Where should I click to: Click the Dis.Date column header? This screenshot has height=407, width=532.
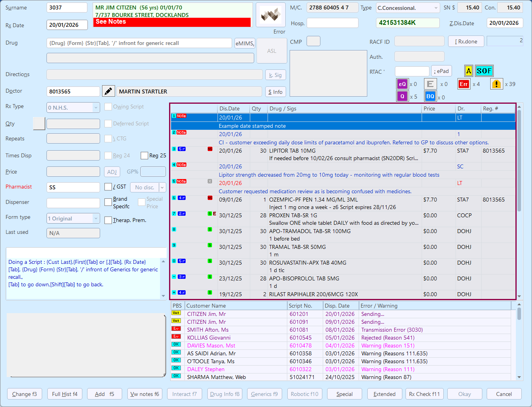pyautogui.click(x=233, y=108)
